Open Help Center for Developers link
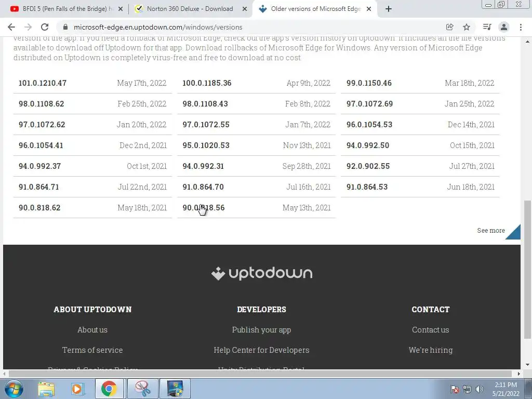 pyautogui.click(x=261, y=350)
